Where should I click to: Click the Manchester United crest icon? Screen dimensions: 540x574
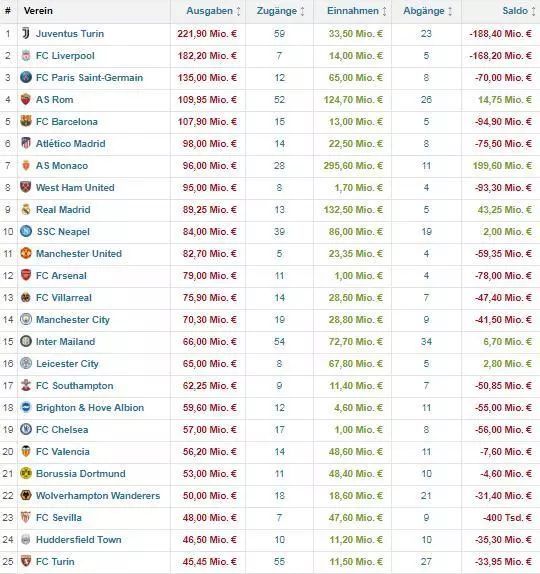click(26, 253)
